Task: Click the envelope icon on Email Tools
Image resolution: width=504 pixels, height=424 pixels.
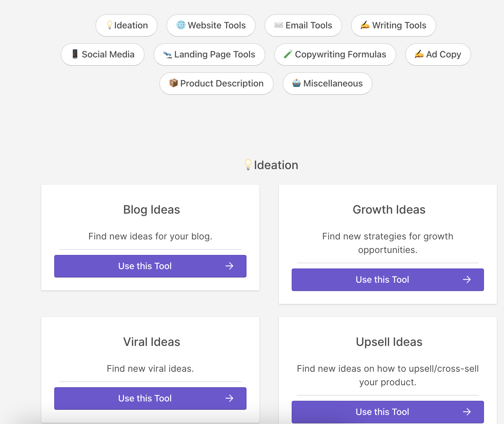Action: pyautogui.click(x=278, y=25)
